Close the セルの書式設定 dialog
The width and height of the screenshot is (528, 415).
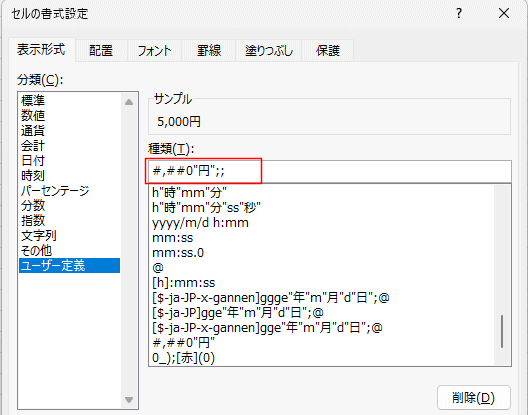pos(504,13)
